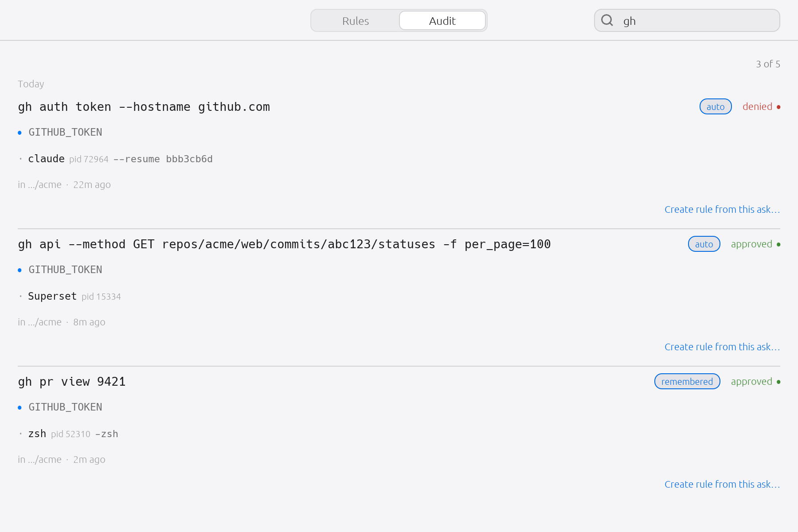
Task: Click the 3 of 5 result count
Action: pos(768,64)
